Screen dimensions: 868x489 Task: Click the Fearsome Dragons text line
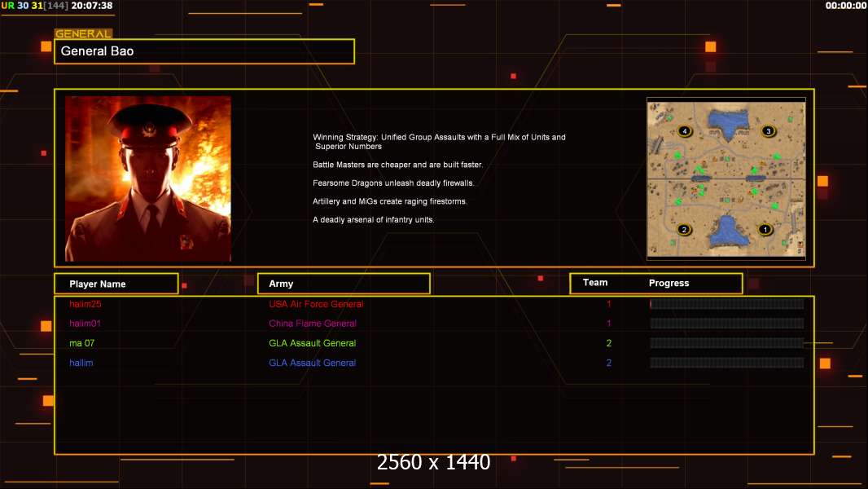click(x=393, y=183)
